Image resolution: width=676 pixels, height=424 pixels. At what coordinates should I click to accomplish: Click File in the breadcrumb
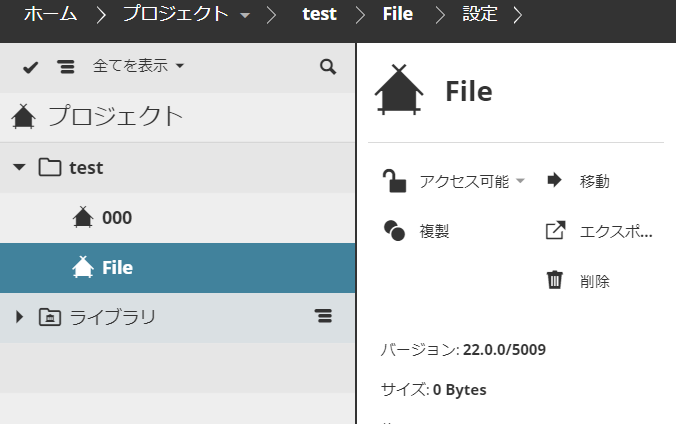[398, 14]
